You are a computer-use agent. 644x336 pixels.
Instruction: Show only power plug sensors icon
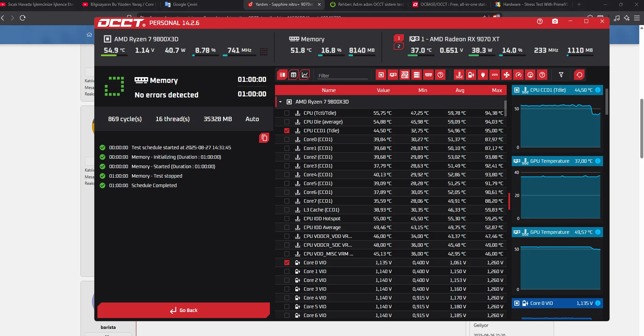pyautogui.click(x=483, y=75)
